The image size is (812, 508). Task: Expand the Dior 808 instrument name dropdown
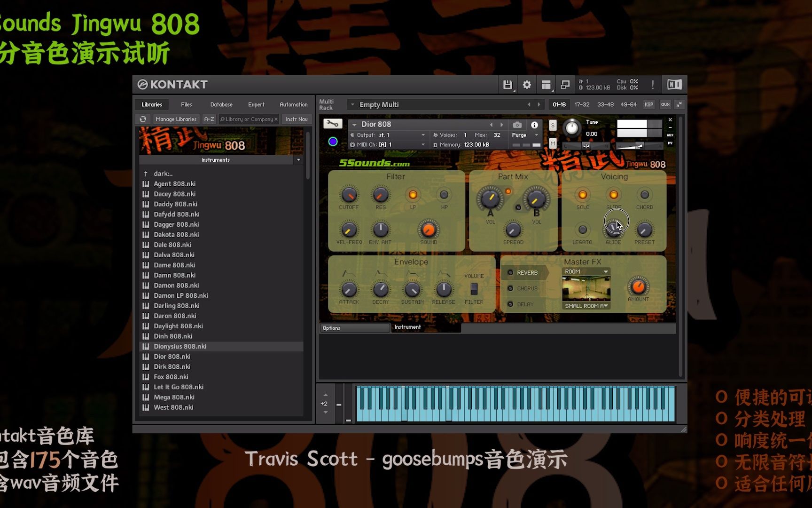click(354, 125)
